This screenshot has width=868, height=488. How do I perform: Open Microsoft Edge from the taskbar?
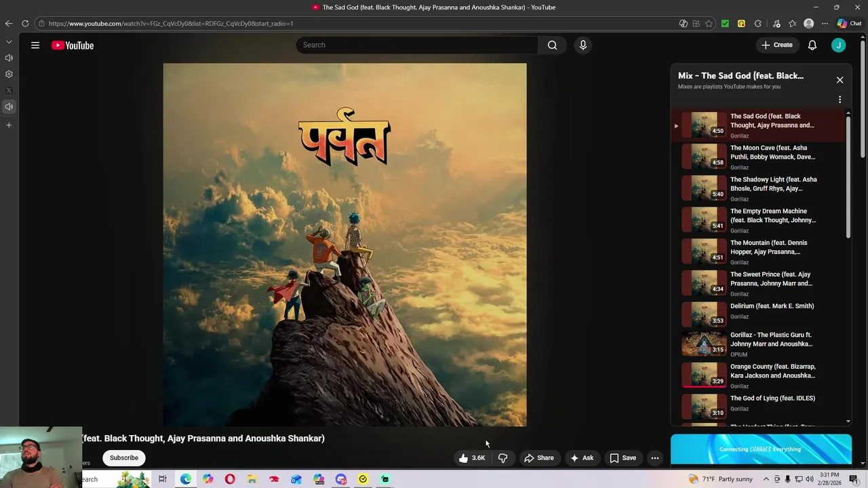185,479
